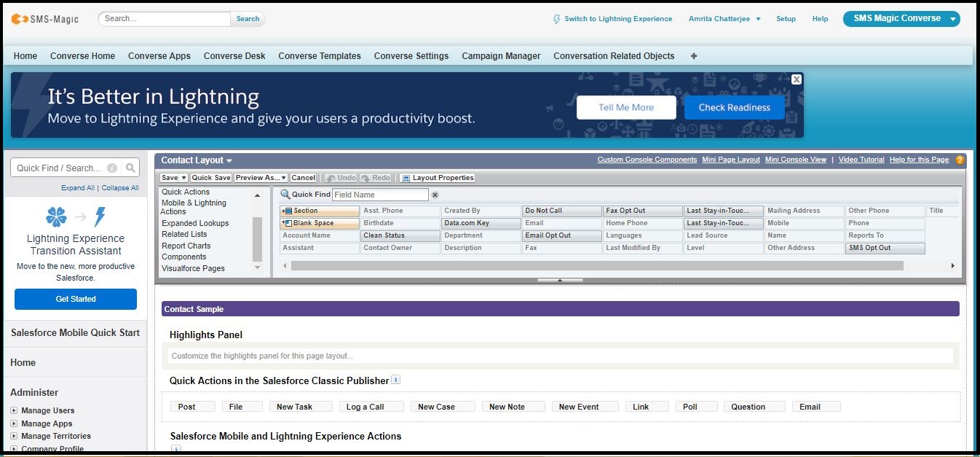Open the Conversation Related Objects tab
This screenshot has height=457, width=980.
614,56
